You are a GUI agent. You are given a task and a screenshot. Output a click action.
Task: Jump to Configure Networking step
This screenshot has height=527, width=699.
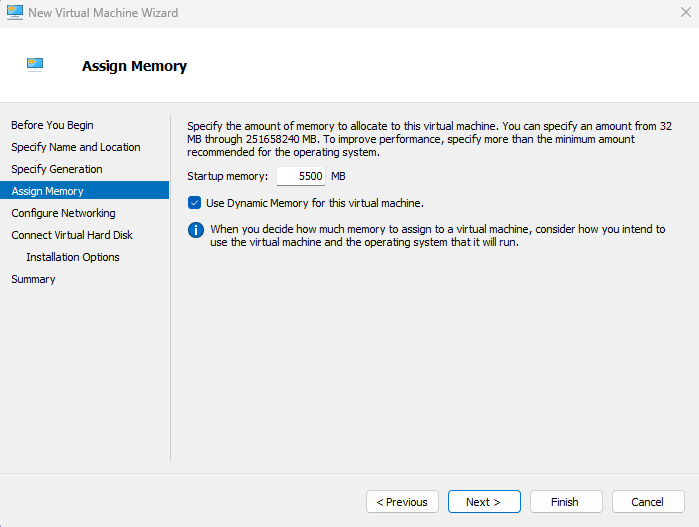pyautogui.click(x=63, y=213)
